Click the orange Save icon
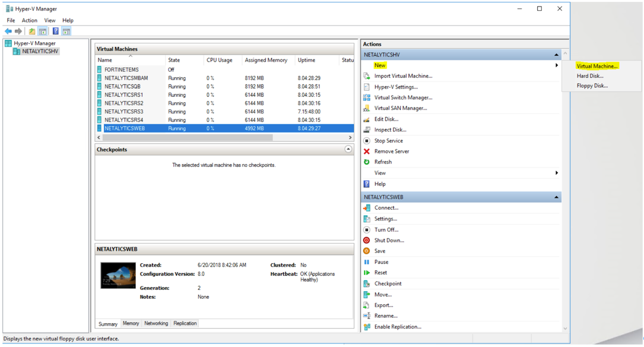This screenshot has height=347, width=644. point(367,251)
